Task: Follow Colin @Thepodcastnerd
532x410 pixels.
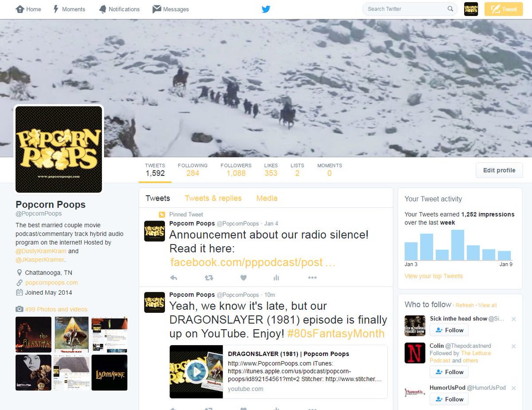Action: point(449,372)
